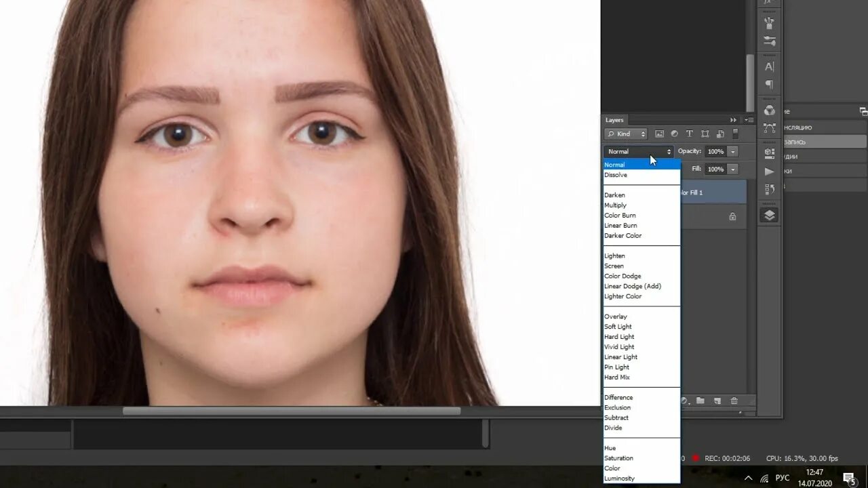Choose the Difference blend mode
Image resolution: width=868 pixels, height=488 pixels.
[642, 398]
